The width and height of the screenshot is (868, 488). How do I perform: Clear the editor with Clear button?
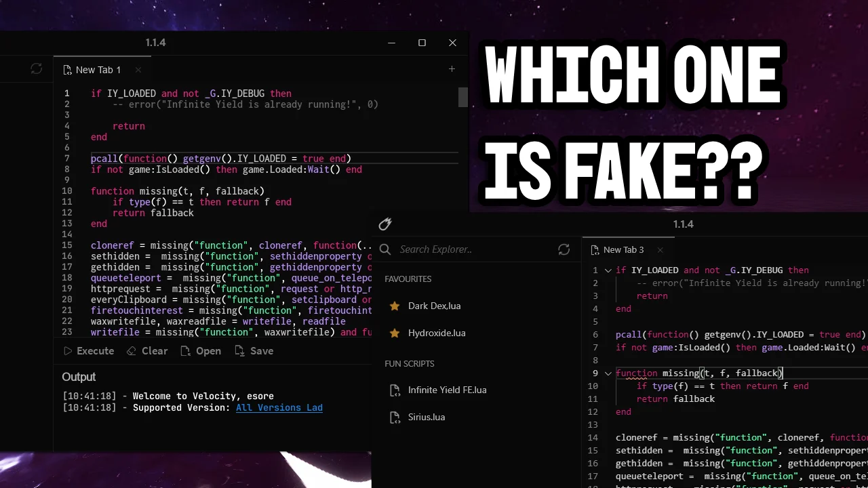(x=147, y=351)
